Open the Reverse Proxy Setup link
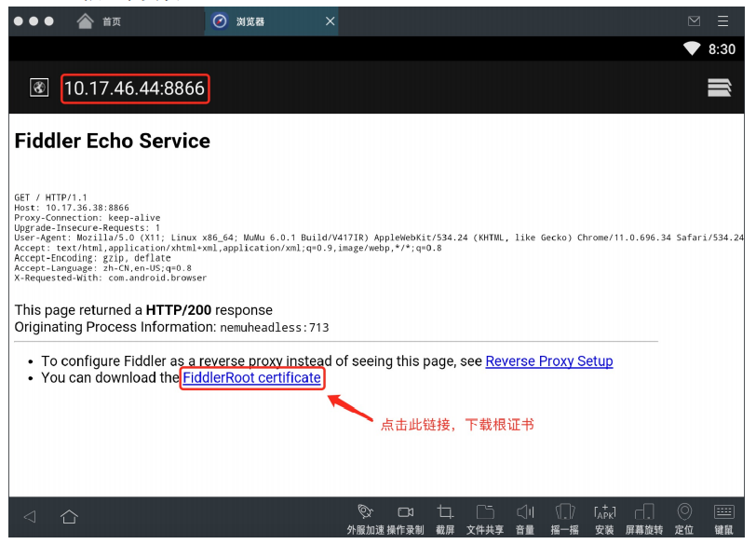 click(x=549, y=360)
